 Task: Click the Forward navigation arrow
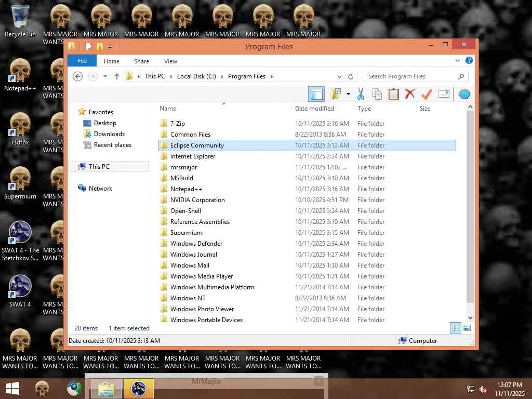point(92,76)
